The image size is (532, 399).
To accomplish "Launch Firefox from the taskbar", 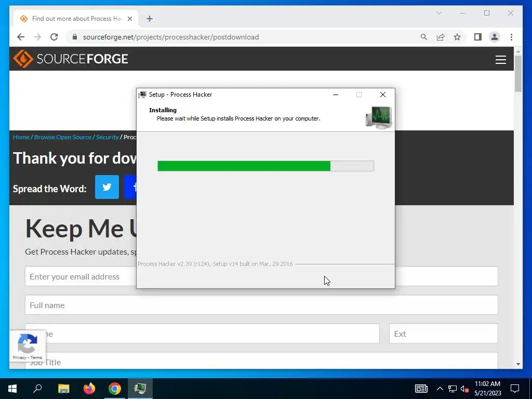I will [x=89, y=389].
